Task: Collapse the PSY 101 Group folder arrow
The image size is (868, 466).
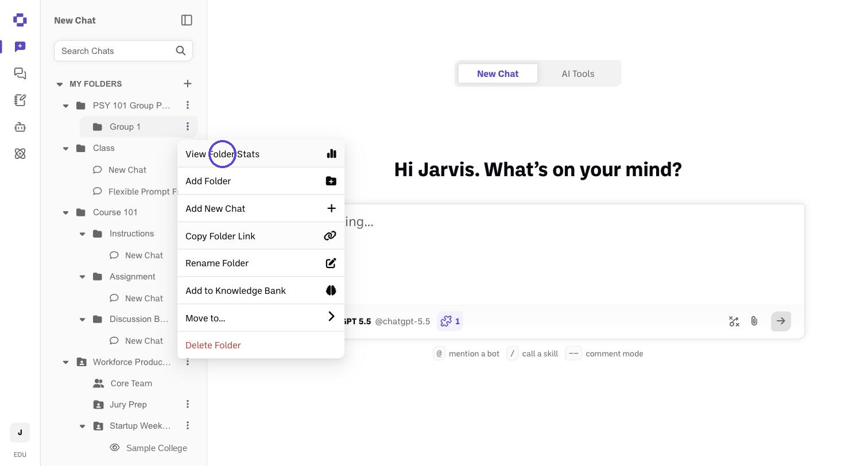Action: [x=65, y=106]
